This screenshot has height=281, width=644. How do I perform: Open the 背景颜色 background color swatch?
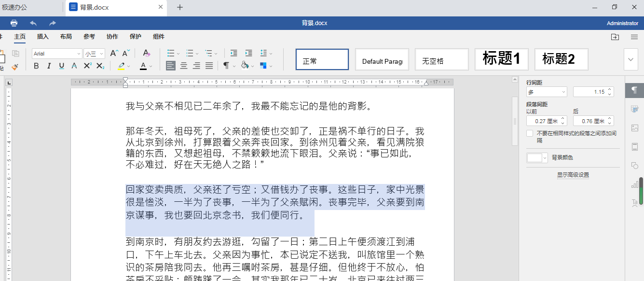coord(537,157)
